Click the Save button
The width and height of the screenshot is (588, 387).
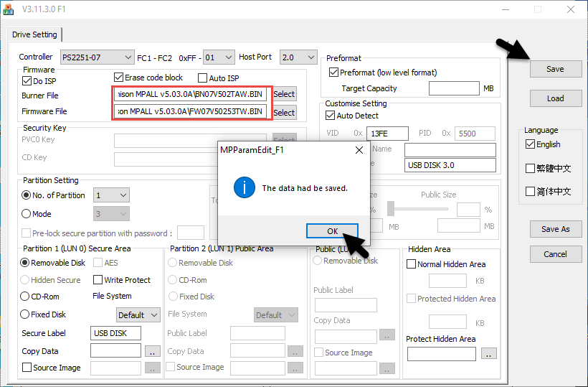556,69
